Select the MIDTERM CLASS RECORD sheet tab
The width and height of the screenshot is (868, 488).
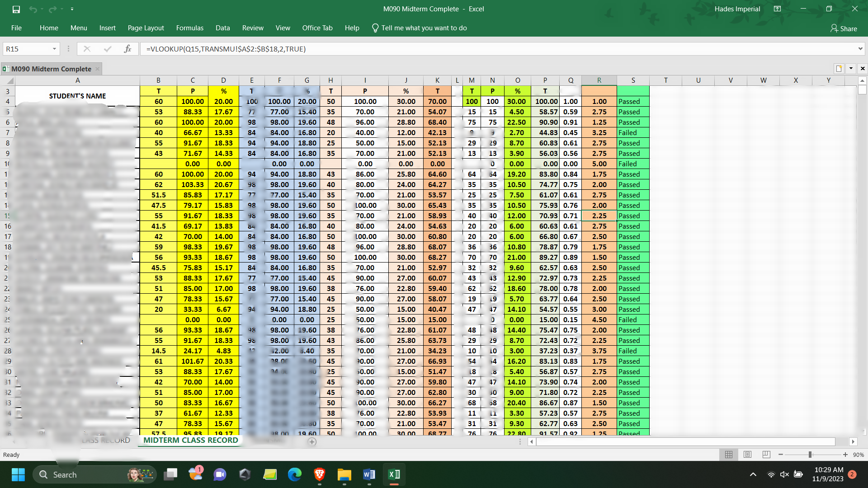(x=190, y=440)
